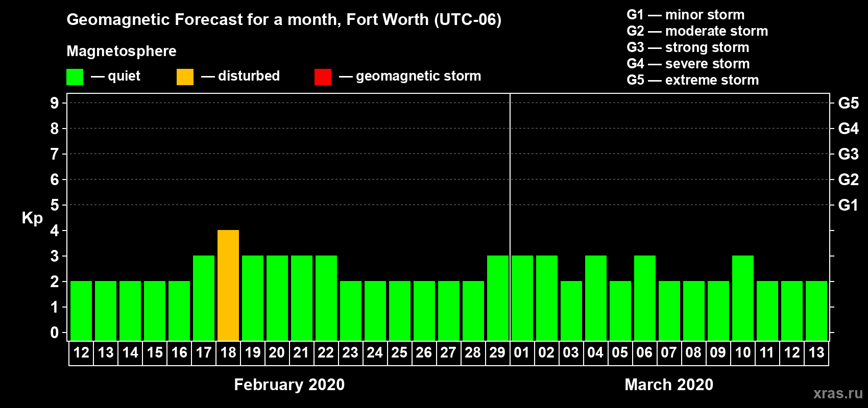
Task: Click the green quiet legend swatch
Action: click(75, 77)
